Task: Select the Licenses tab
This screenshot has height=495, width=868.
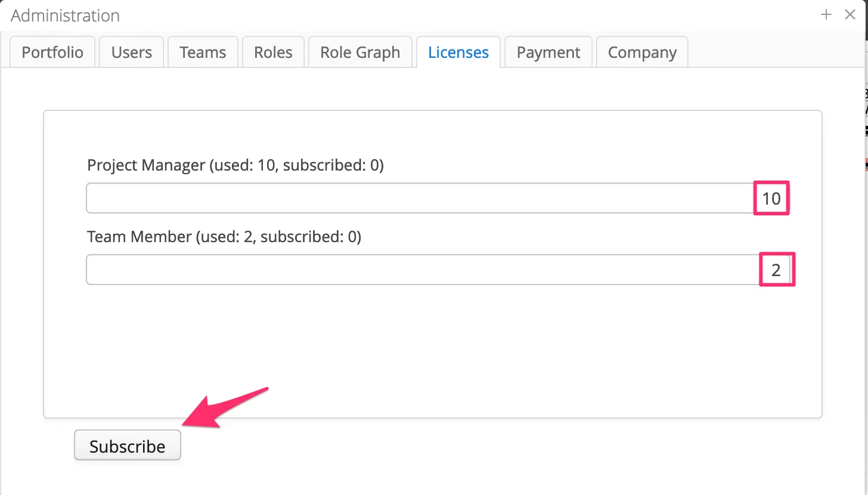Action: point(458,52)
